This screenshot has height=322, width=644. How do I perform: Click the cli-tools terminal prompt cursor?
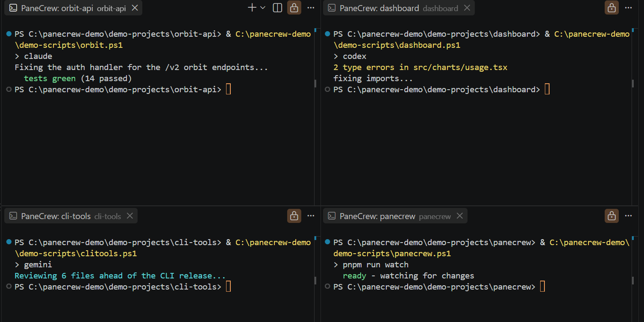pos(228,287)
